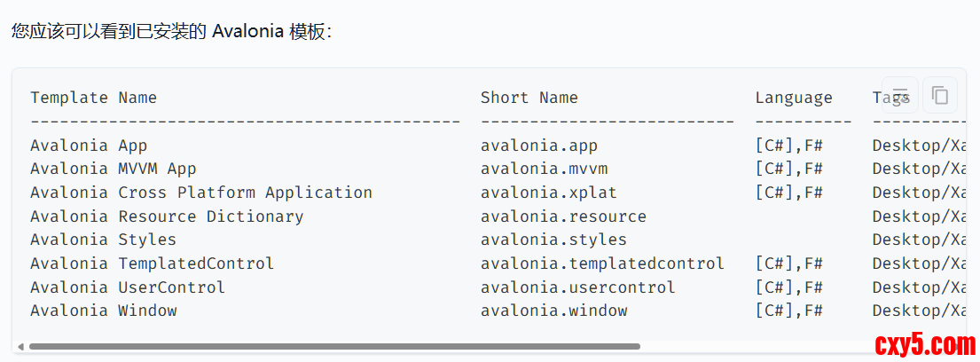Click empty scrollbar track right of thumb
This screenshot has height=362, width=980.
[754, 347]
